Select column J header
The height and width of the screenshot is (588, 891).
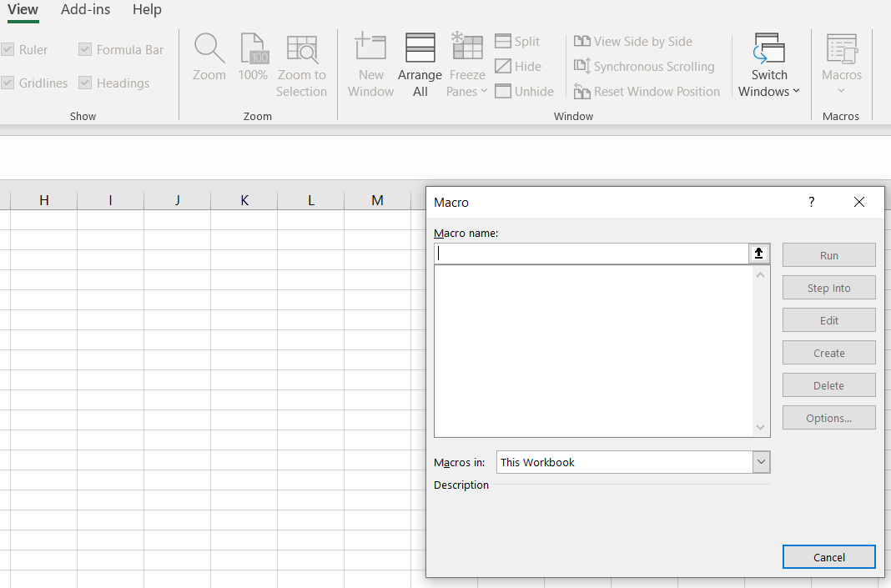click(x=178, y=200)
